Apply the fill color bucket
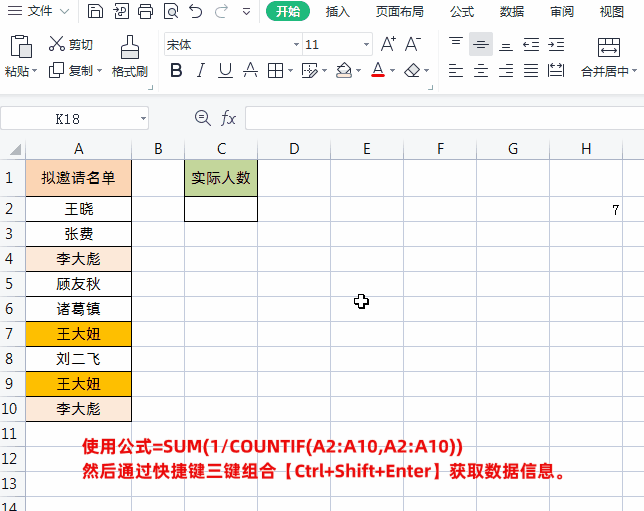Screen dimensions: 644x511 (343, 71)
